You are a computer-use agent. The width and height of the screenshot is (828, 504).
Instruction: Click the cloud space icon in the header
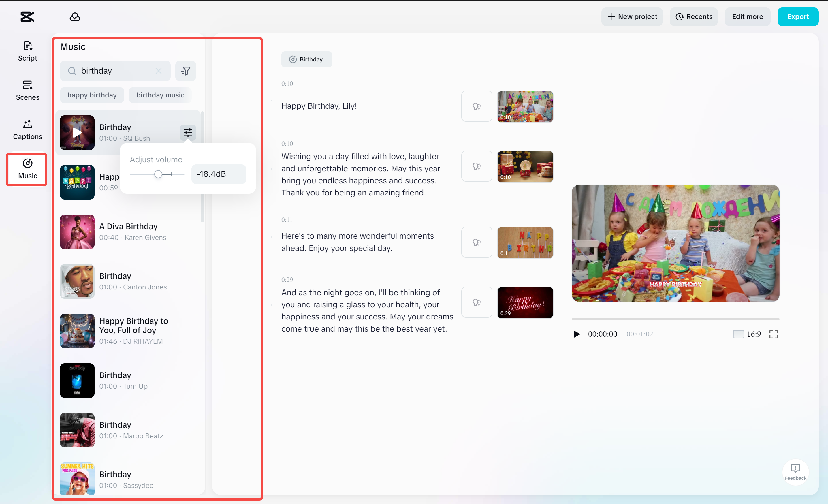75,16
